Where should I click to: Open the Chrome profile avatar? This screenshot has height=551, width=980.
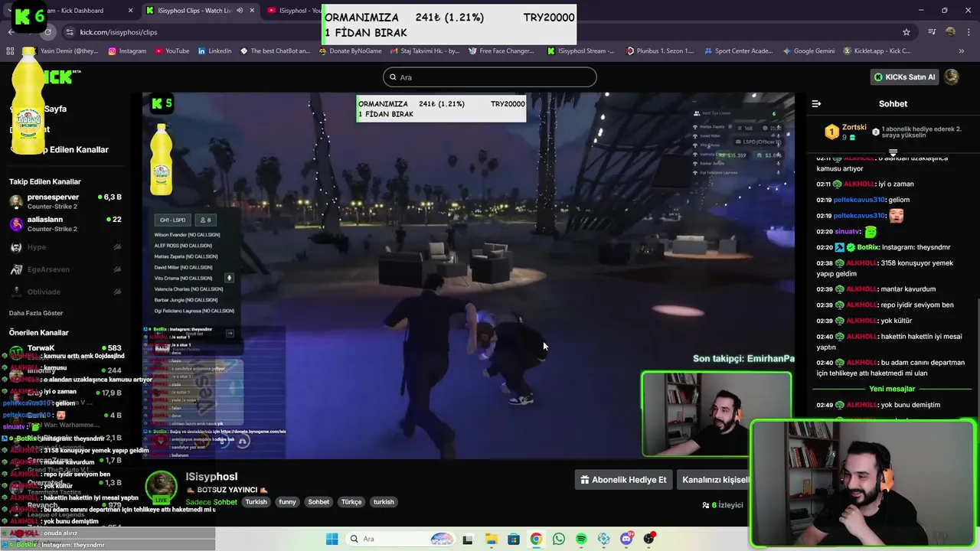[950, 32]
